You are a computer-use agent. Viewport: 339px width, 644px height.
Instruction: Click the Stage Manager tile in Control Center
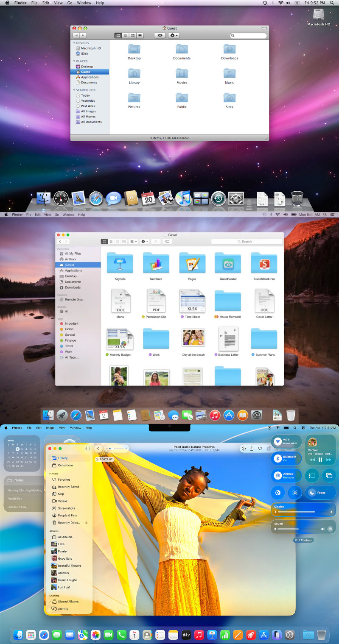click(312, 476)
